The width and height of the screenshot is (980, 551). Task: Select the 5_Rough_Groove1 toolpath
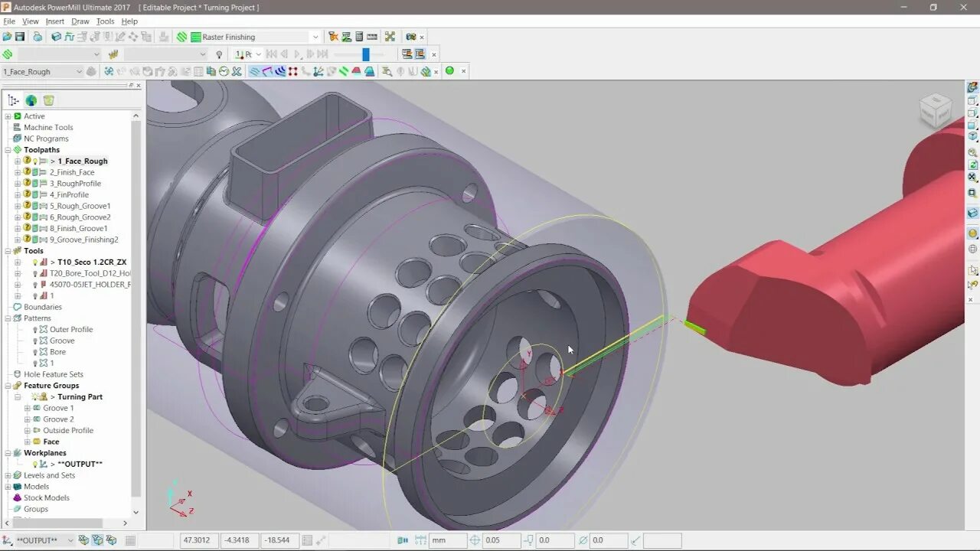pos(80,206)
